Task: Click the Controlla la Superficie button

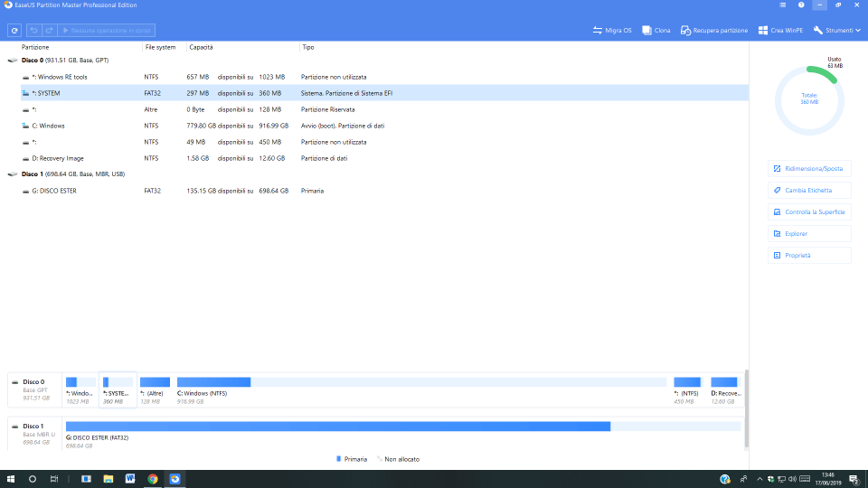Action: pos(809,211)
